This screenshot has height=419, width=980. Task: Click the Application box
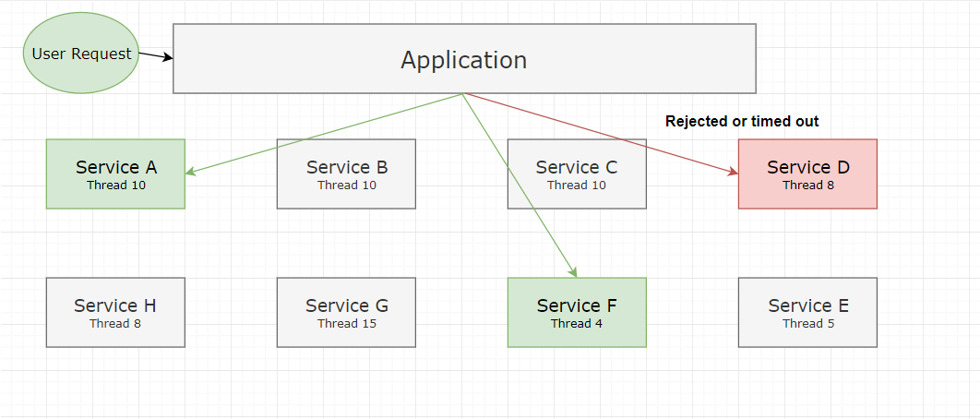point(464,59)
